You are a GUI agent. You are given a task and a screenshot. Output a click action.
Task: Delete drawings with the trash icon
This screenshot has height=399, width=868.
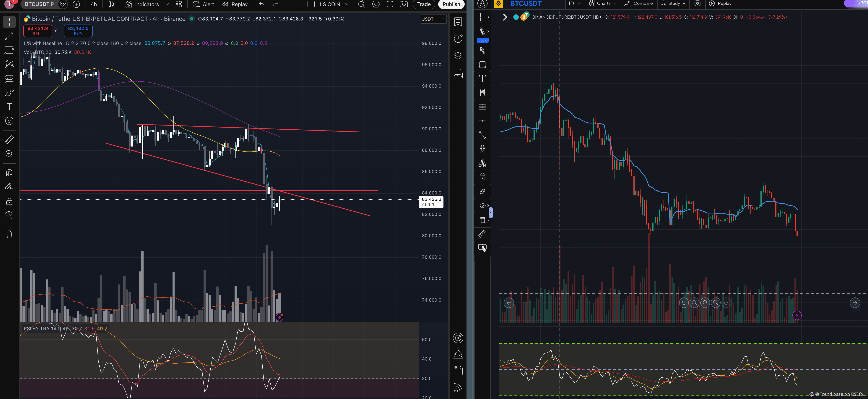coord(9,234)
